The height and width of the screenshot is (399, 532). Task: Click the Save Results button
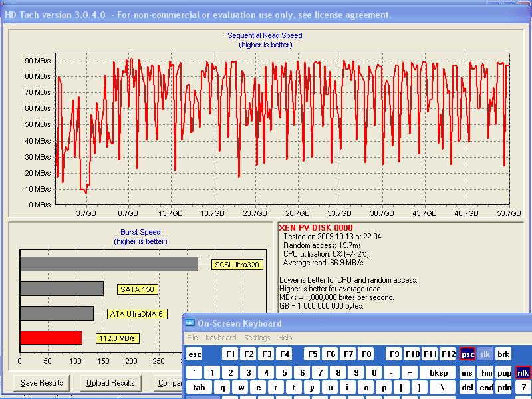click(x=42, y=383)
